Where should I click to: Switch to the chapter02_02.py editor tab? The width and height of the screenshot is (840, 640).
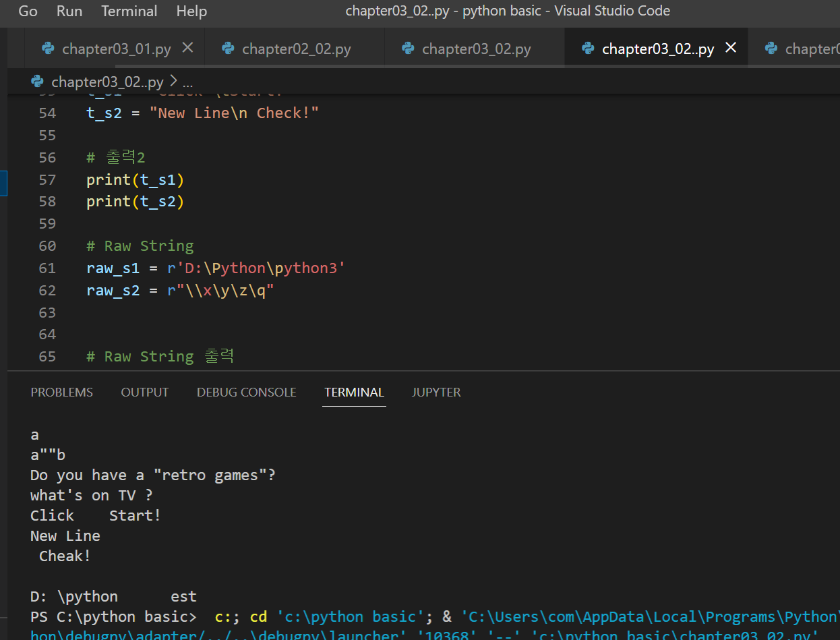pos(296,49)
